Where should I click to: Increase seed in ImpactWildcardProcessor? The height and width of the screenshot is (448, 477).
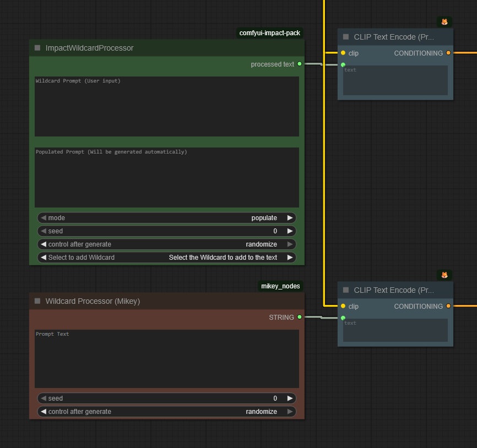(290, 231)
